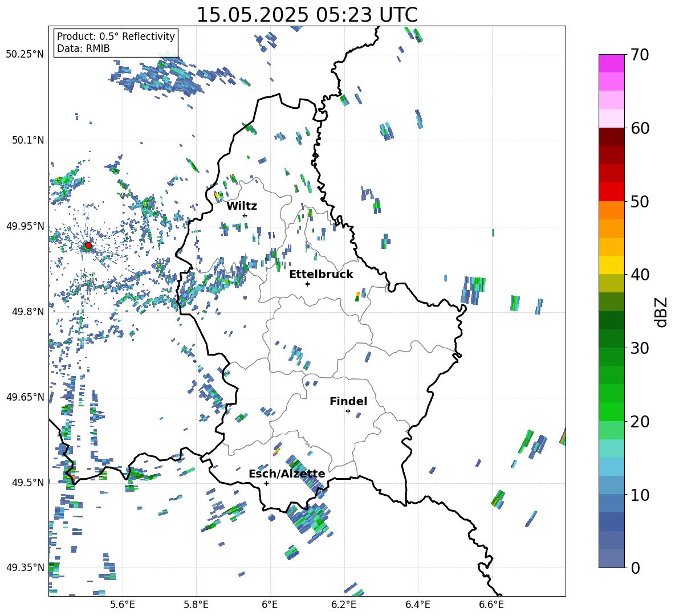Pick the dark green colorbar band above 30
The height and width of the screenshot is (616, 675).
click(x=611, y=338)
